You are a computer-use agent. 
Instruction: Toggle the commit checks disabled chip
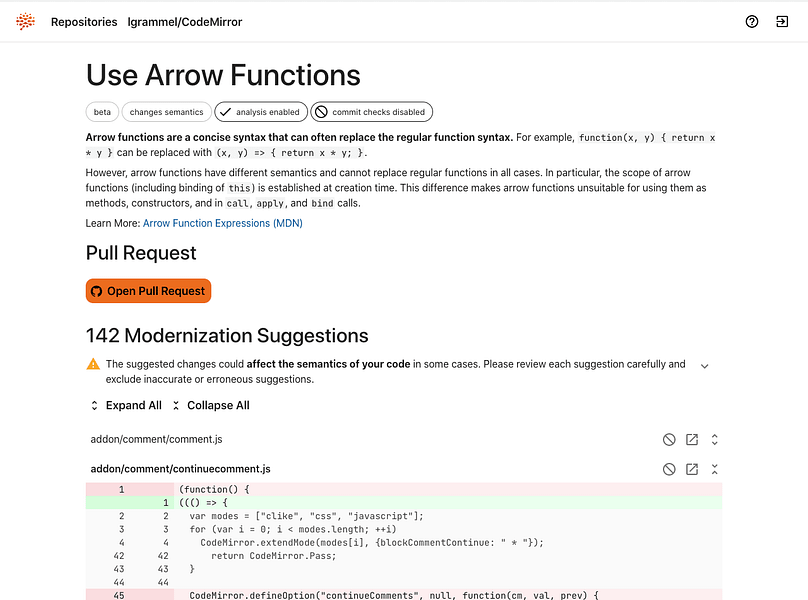(372, 112)
